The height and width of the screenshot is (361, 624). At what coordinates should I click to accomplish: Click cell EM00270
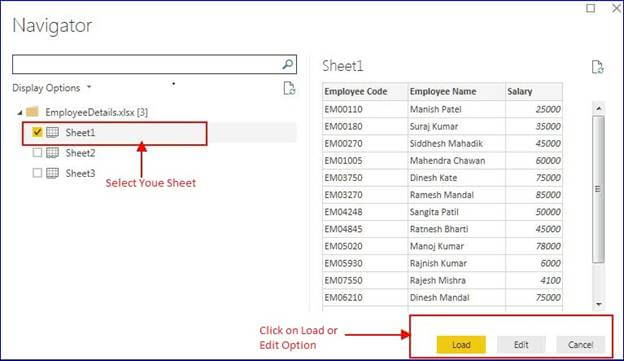(365, 143)
